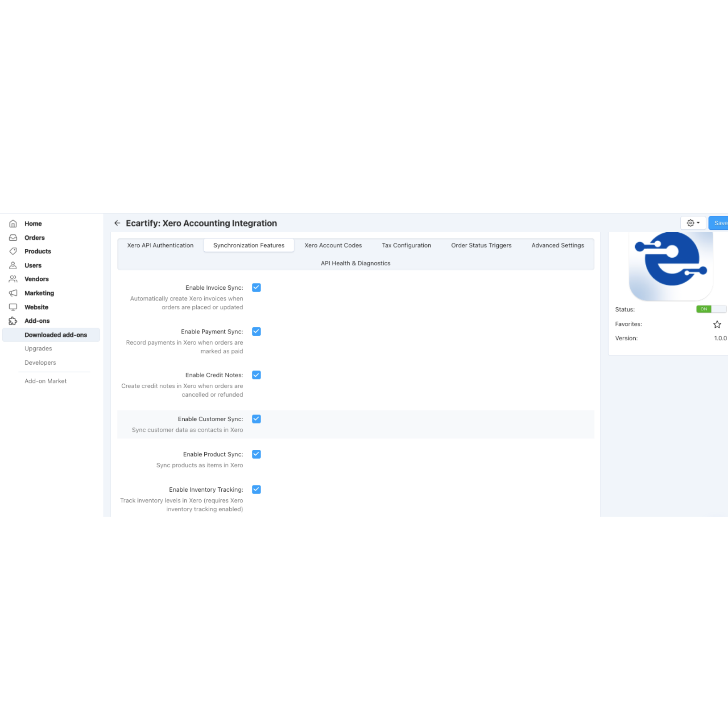Viewport: 728px width, 728px height.
Task: Go to Add-on Market link
Action: (45, 381)
